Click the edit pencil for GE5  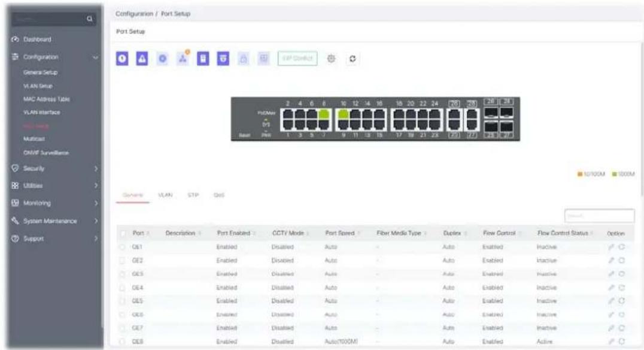[611, 301]
